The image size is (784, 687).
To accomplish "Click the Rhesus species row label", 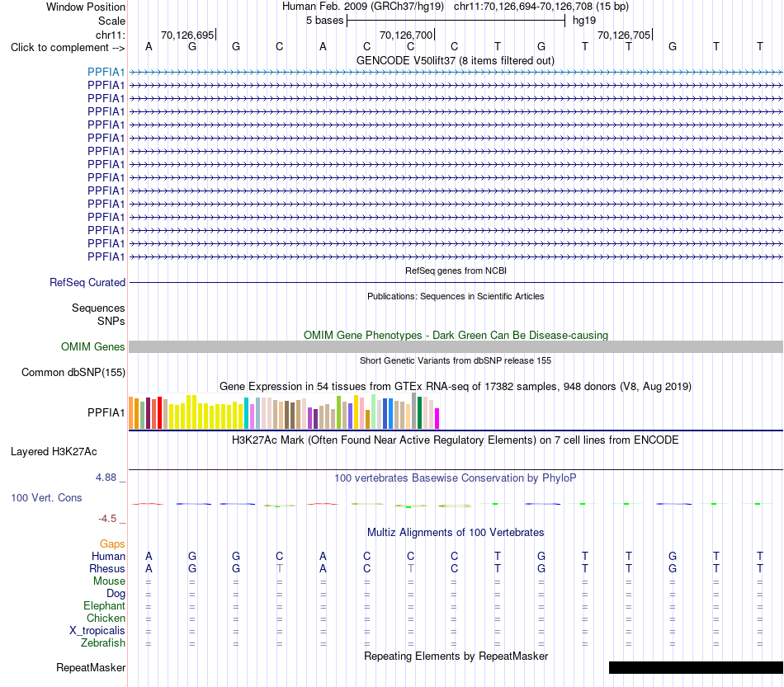I will pyautogui.click(x=107, y=569).
